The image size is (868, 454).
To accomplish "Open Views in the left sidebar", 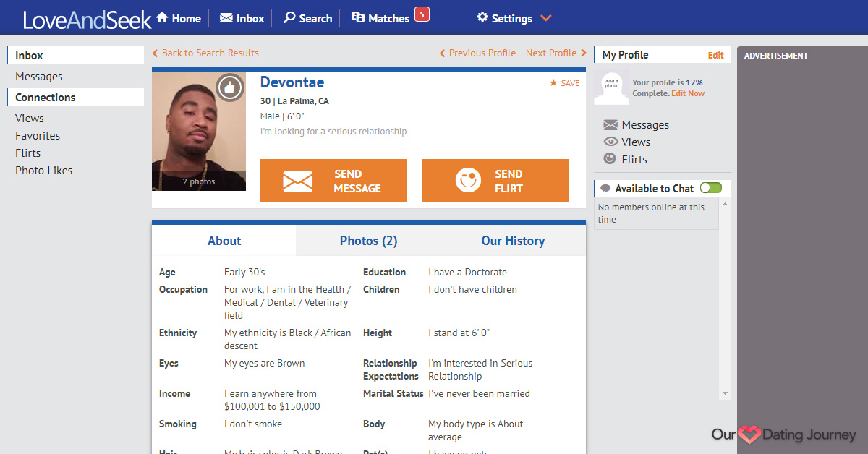I will click(30, 119).
